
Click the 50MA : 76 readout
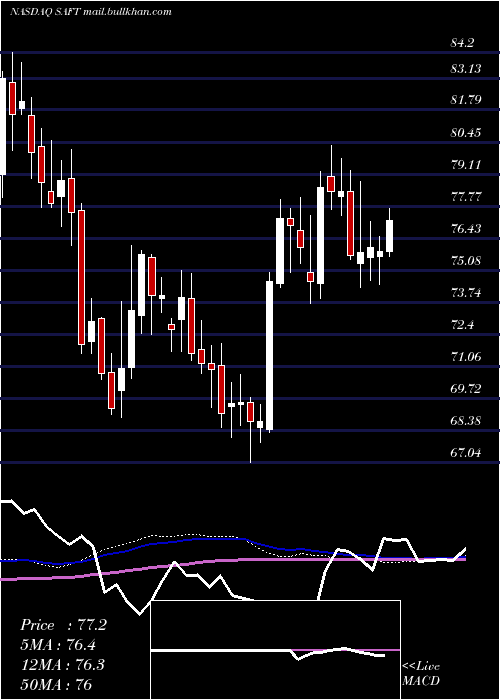click(56, 684)
